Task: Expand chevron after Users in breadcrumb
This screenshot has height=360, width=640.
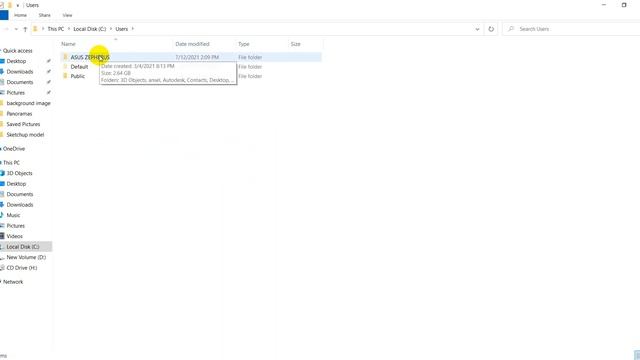Action: 133,29
